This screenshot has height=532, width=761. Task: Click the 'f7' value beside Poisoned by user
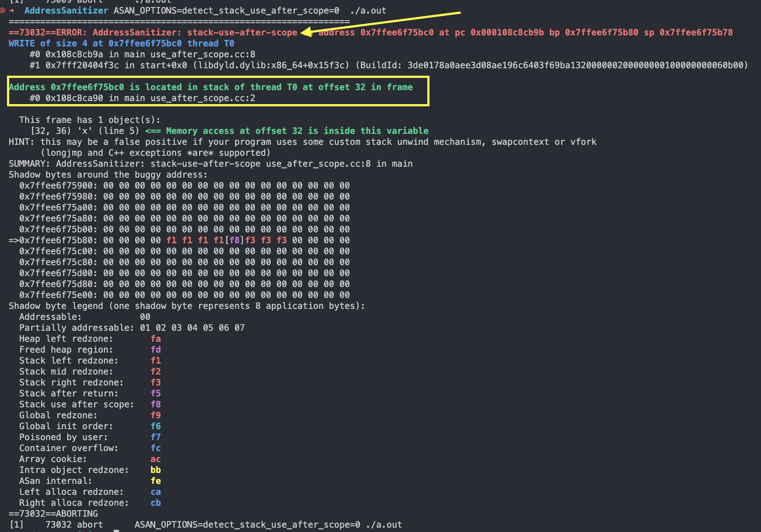point(156,437)
